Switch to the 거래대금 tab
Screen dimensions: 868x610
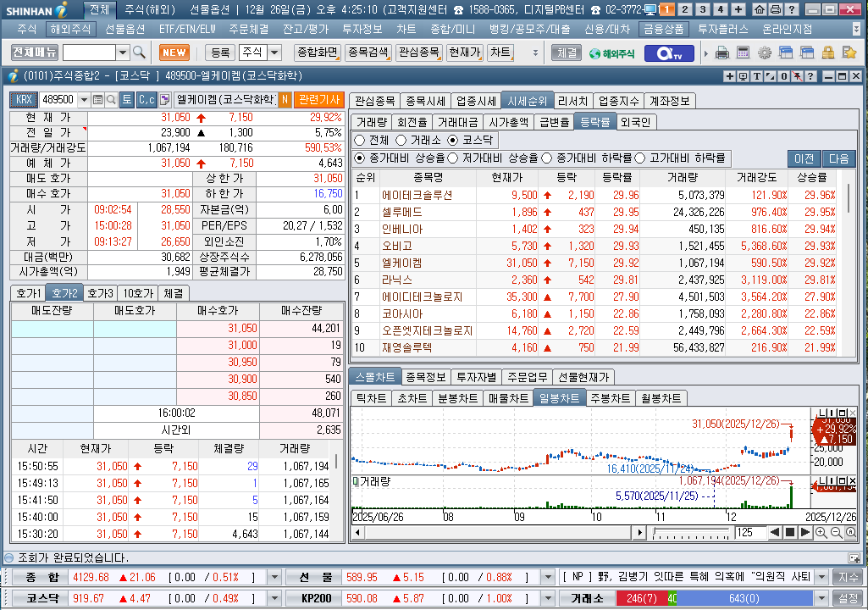coord(457,122)
